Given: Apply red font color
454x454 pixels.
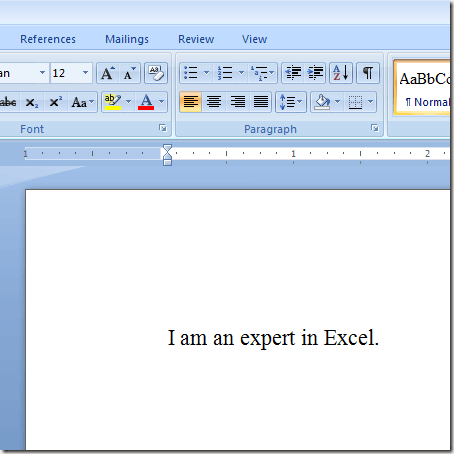Looking at the screenshot, I should point(146,102).
